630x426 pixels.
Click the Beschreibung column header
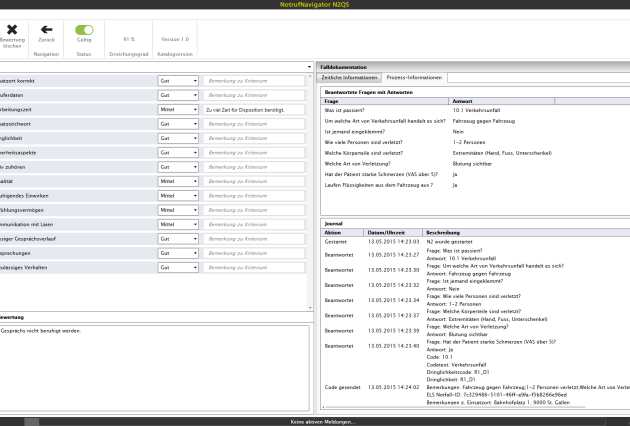pos(526,233)
